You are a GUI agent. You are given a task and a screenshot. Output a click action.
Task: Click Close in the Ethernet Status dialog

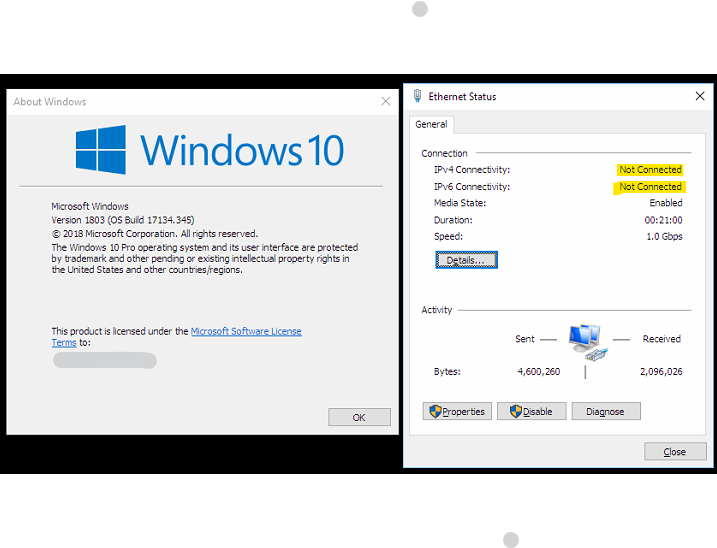point(675,451)
